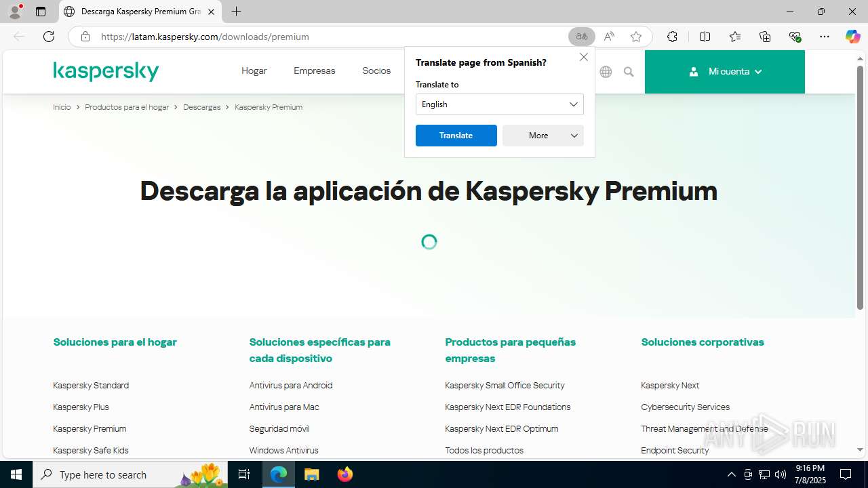Refresh the current page
The width and height of the screenshot is (868, 488).
(x=49, y=37)
